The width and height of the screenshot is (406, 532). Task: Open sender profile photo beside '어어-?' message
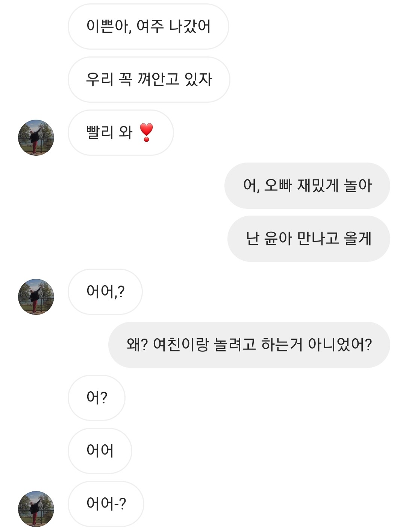36,508
